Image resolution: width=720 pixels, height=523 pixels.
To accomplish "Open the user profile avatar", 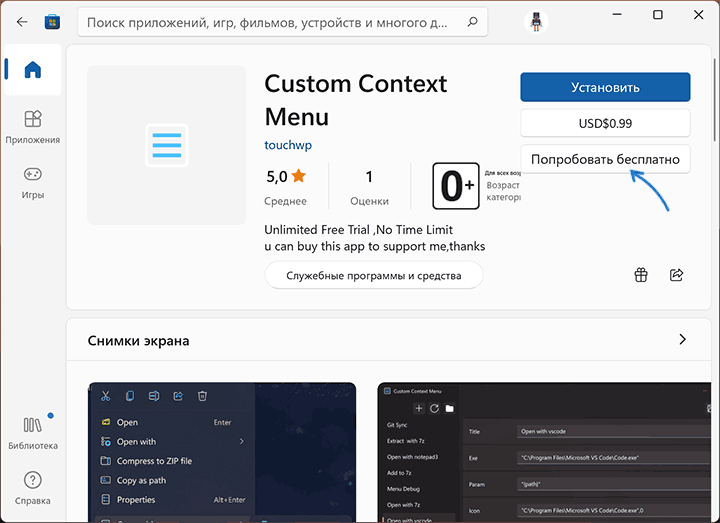I will pyautogui.click(x=536, y=22).
